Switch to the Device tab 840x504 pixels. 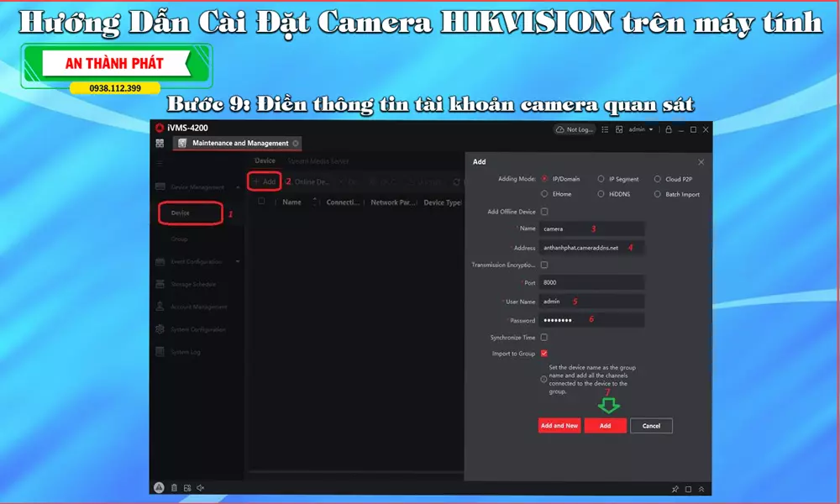265,160
